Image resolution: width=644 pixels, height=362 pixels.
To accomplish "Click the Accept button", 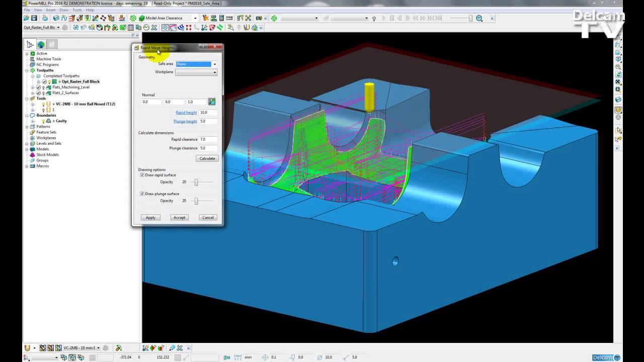I will click(x=179, y=218).
